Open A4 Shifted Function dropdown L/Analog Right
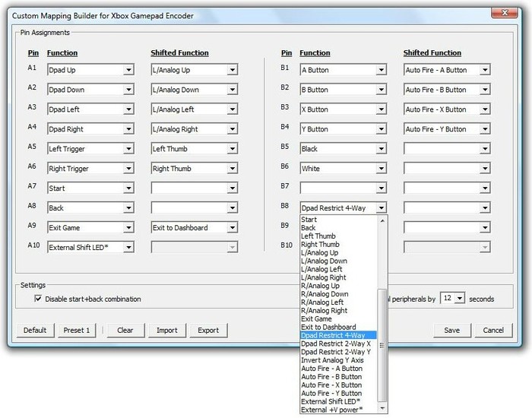Image resolution: width=532 pixels, height=418 pixels. click(195, 129)
